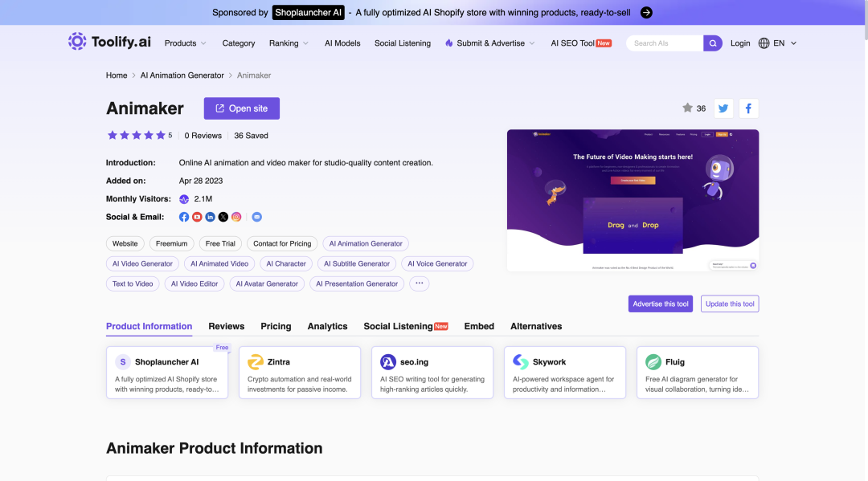Click the Zintra card logo
Image resolution: width=868 pixels, height=481 pixels.
[x=256, y=362]
